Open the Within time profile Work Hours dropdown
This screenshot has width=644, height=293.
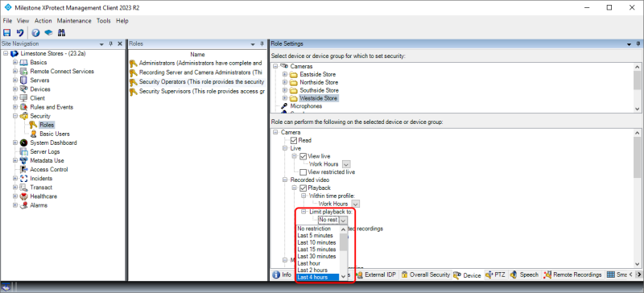click(x=355, y=204)
